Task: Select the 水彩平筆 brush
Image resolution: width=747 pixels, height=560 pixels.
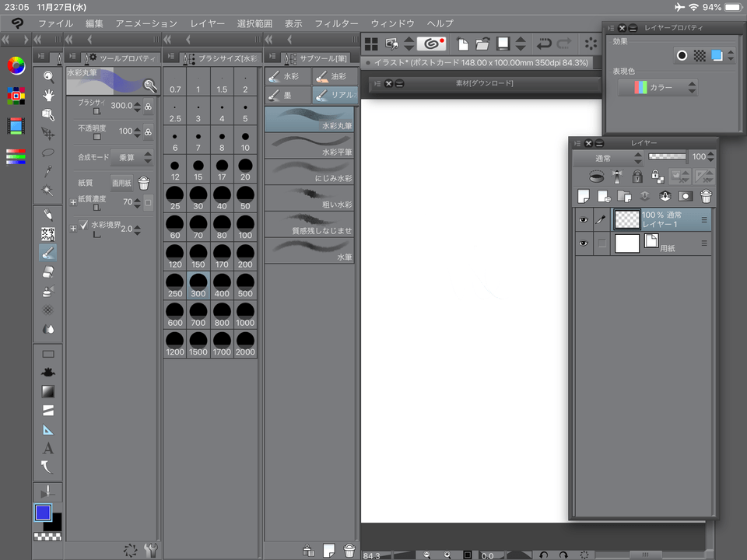Action: [310, 145]
